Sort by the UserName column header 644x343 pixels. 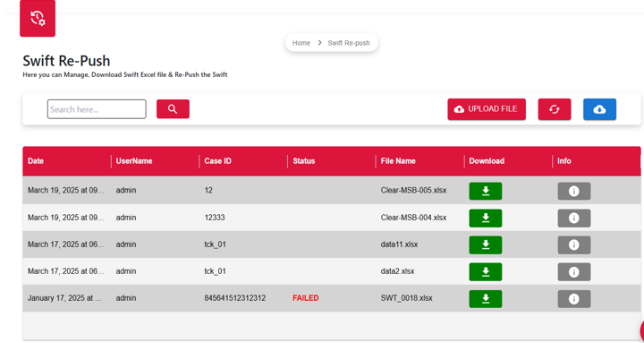[134, 161]
